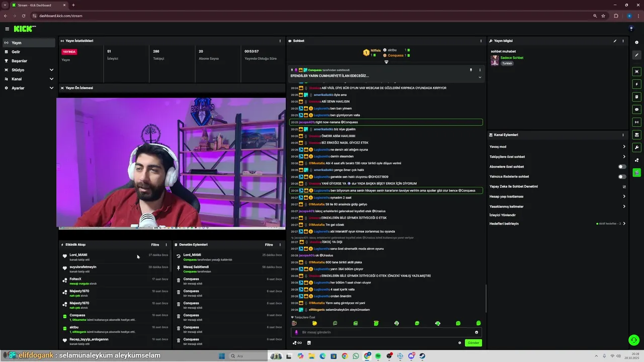Toggle Abonelere özel sohbet switch
The image size is (644, 362).
pos(622,167)
